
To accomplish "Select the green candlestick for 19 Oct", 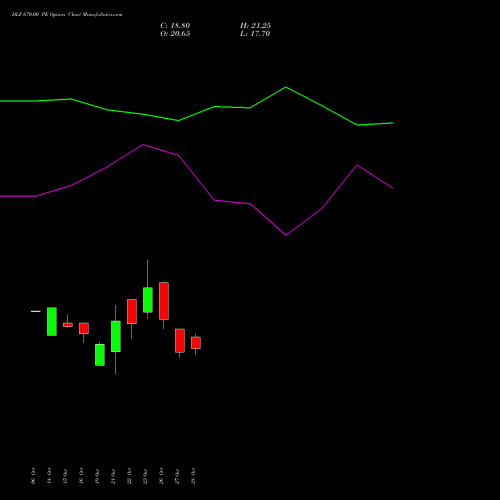I will coord(100,355).
